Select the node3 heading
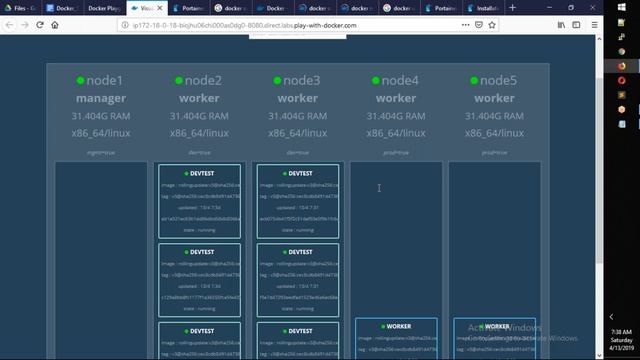Viewport: 640px width, 360px height. [302, 80]
